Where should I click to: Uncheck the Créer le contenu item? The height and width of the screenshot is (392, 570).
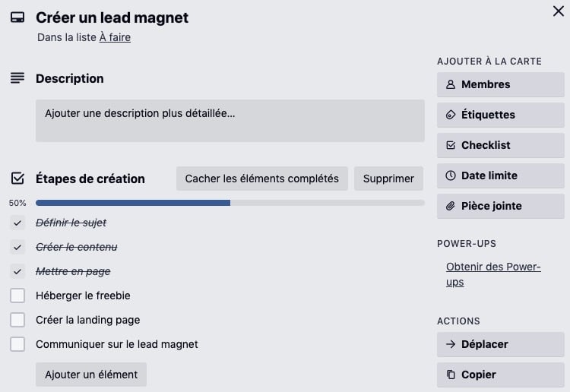(17, 247)
